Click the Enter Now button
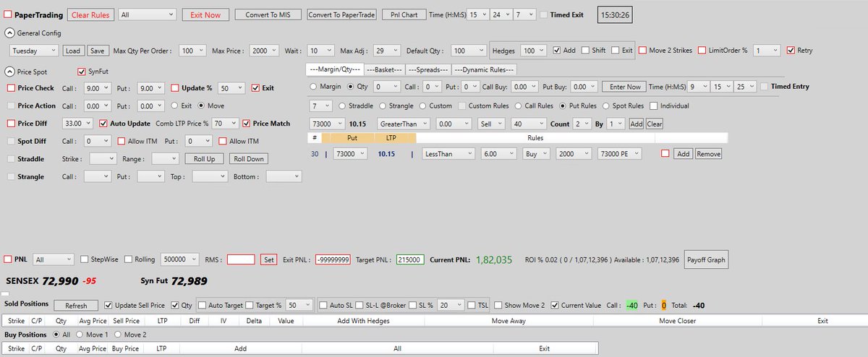Image resolution: width=868 pixels, height=357 pixels. click(625, 87)
